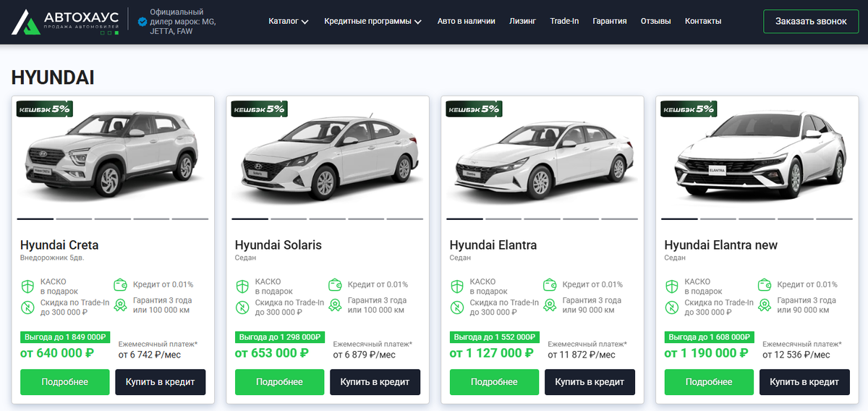Click the monthly payment от 11 872 ₽/мес
The width and height of the screenshot is (868, 411).
coord(582,355)
